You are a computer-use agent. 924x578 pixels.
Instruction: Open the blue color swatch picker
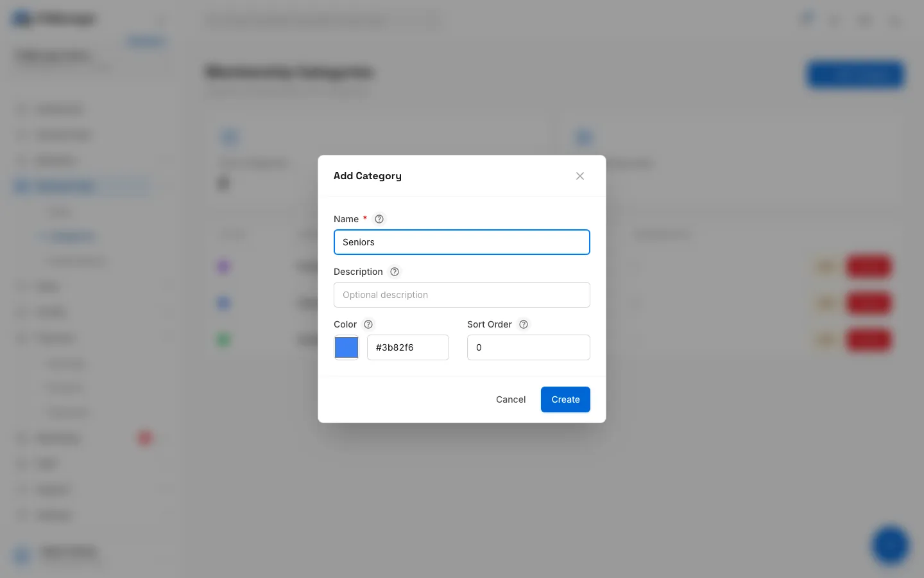[346, 347]
